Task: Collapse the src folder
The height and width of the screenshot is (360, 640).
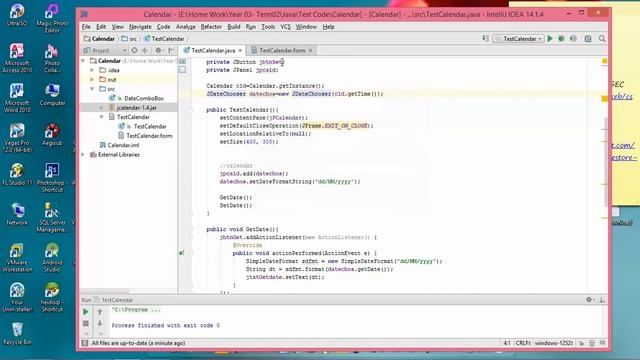Action: pos(92,89)
